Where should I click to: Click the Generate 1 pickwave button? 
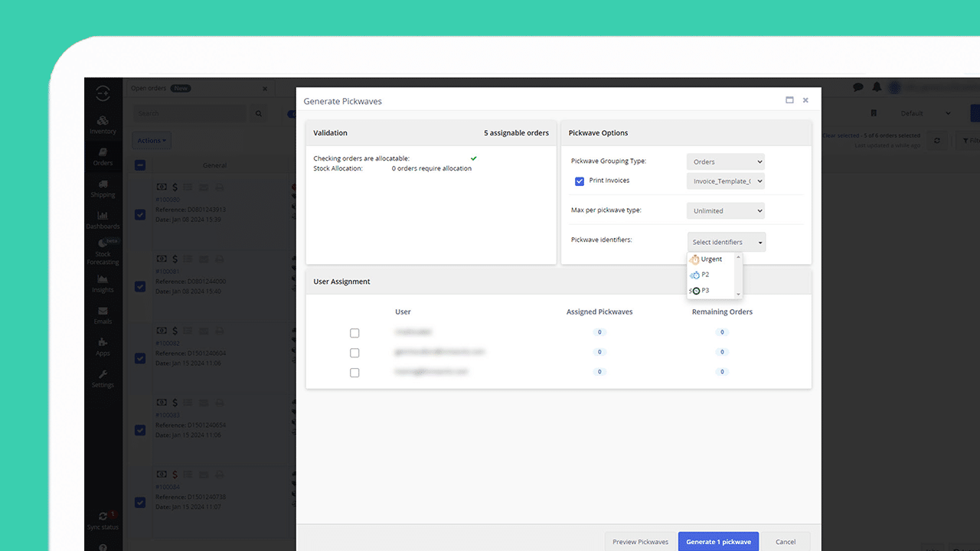[x=718, y=542]
